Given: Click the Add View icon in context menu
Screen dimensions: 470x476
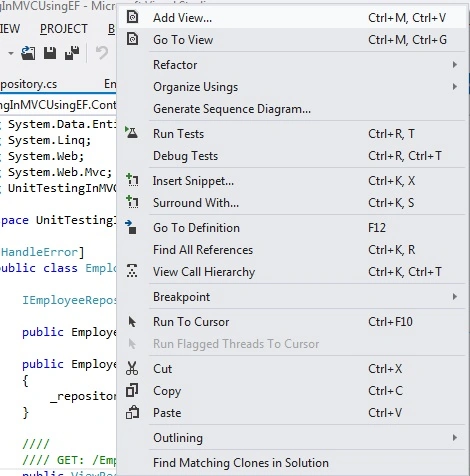Looking at the screenshot, I should 133,17.
